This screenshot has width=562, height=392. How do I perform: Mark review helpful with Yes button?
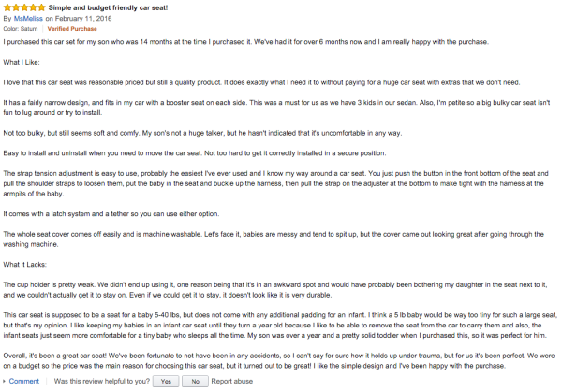pos(166,382)
